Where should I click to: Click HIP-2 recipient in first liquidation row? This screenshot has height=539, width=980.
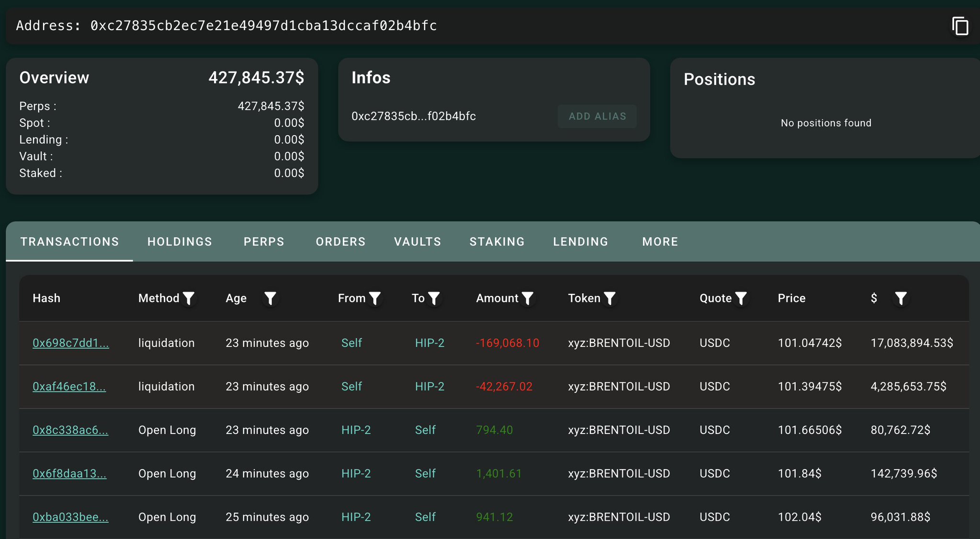point(429,343)
